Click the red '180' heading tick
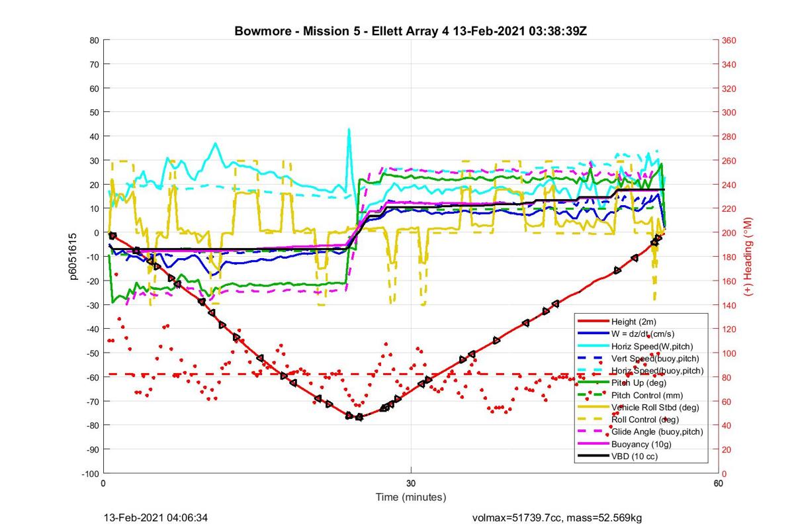Viewport: 794px width, 532px height. click(730, 257)
